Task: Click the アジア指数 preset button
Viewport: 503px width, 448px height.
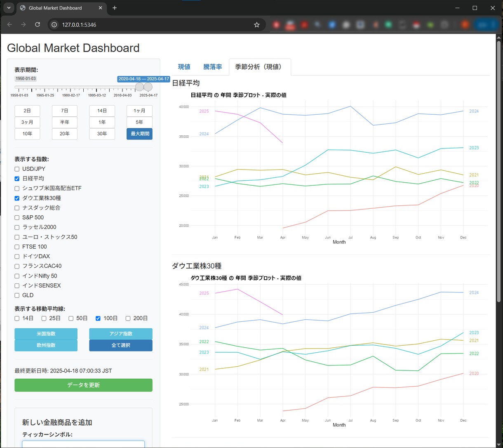Action: point(121,334)
